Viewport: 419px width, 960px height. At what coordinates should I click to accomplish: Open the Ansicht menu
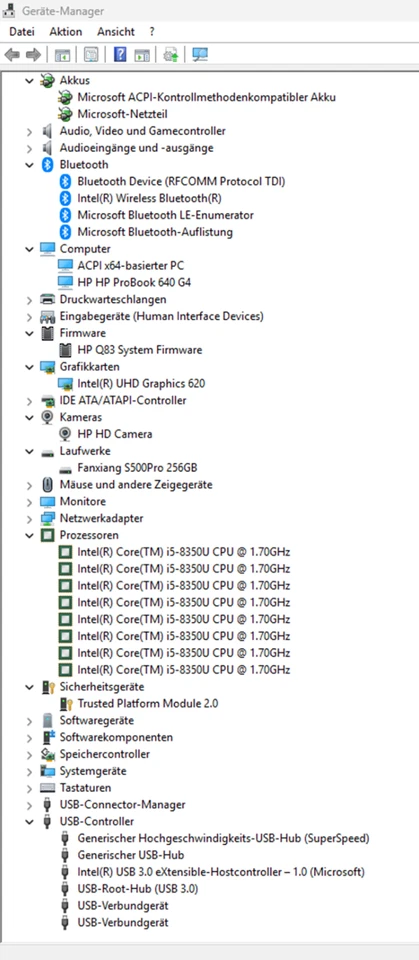point(116,31)
